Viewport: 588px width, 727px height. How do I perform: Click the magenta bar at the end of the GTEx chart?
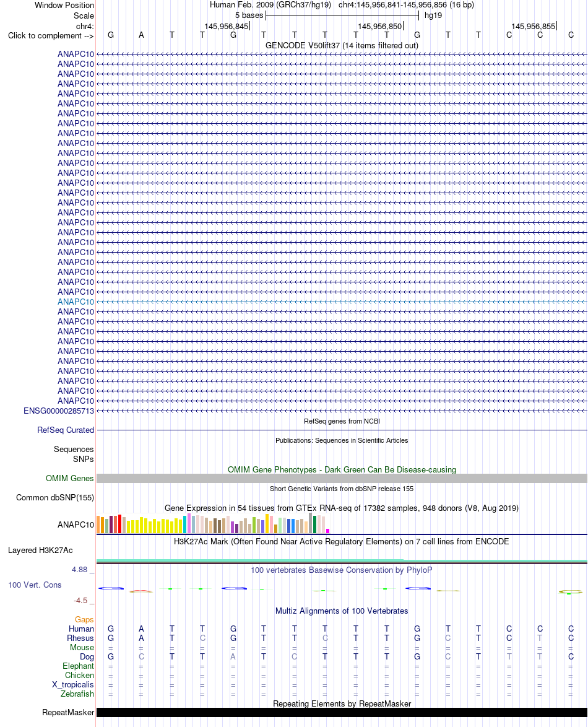click(x=328, y=531)
